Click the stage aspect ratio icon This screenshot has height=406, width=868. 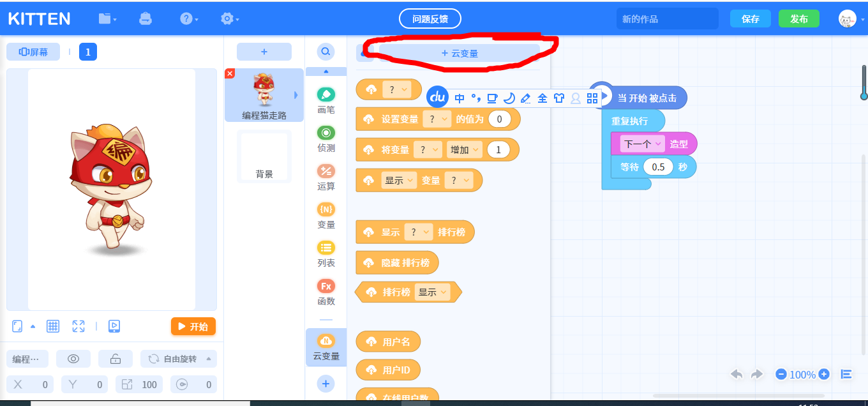(x=17, y=326)
